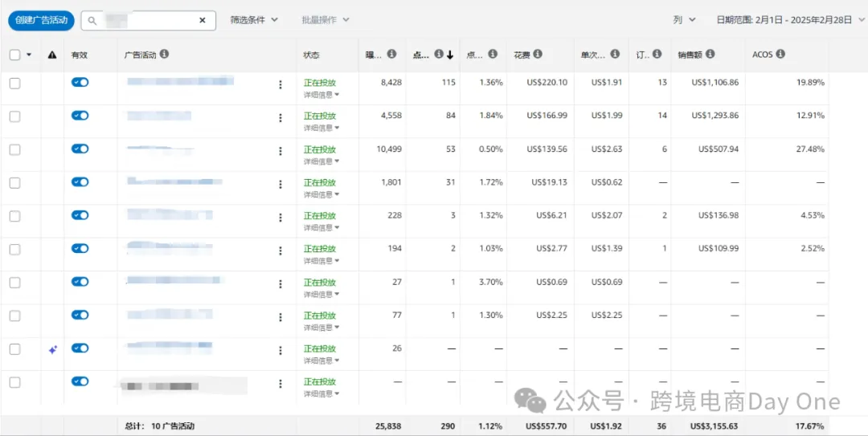Click the 状态 status column header

311,55
